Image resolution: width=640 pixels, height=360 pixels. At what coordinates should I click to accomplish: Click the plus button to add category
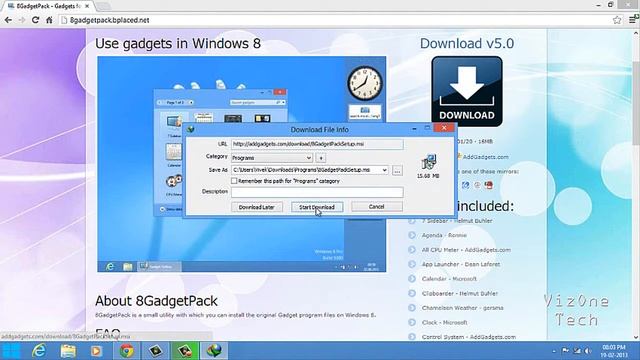pos(321,158)
